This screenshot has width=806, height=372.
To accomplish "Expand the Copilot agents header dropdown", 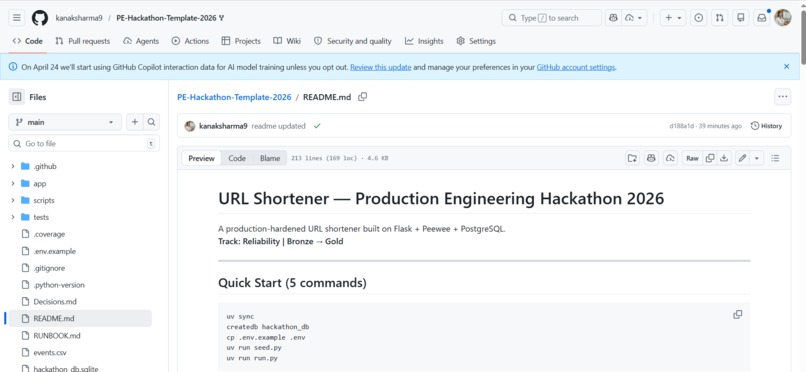I will pyautogui.click(x=634, y=18).
